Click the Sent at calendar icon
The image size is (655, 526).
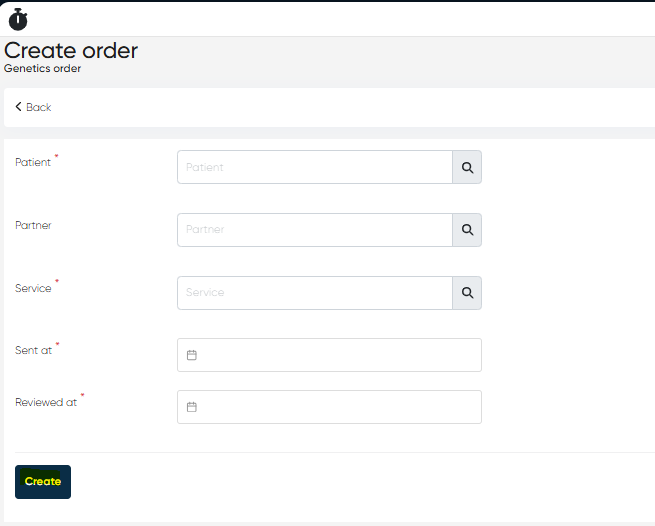(192, 355)
